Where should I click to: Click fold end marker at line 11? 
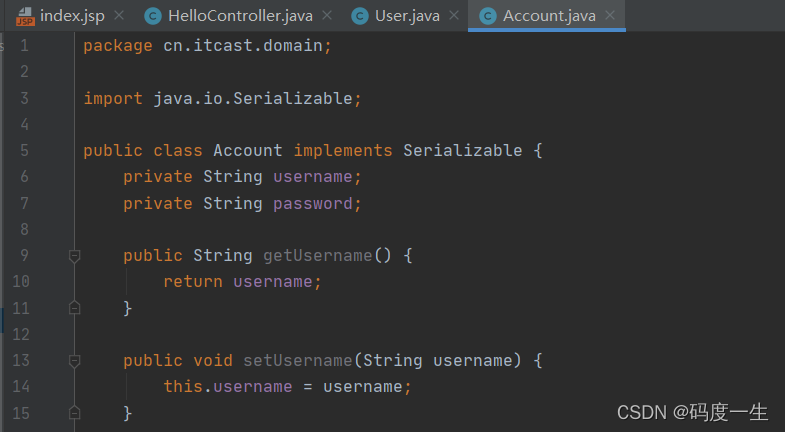74,308
